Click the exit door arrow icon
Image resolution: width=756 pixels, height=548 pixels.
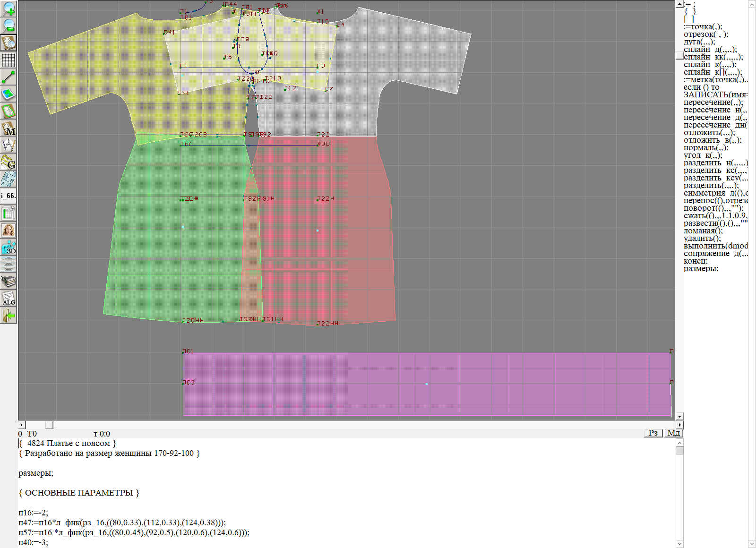tap(9, 315)
